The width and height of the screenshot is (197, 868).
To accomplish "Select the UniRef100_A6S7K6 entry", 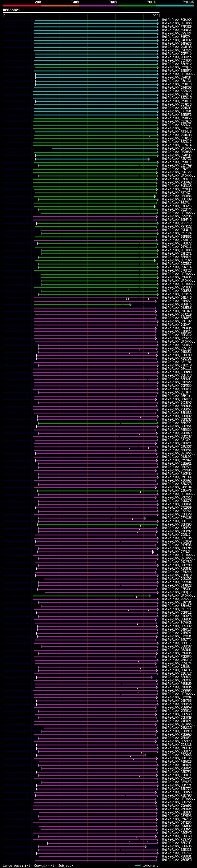I will [177, 853].
